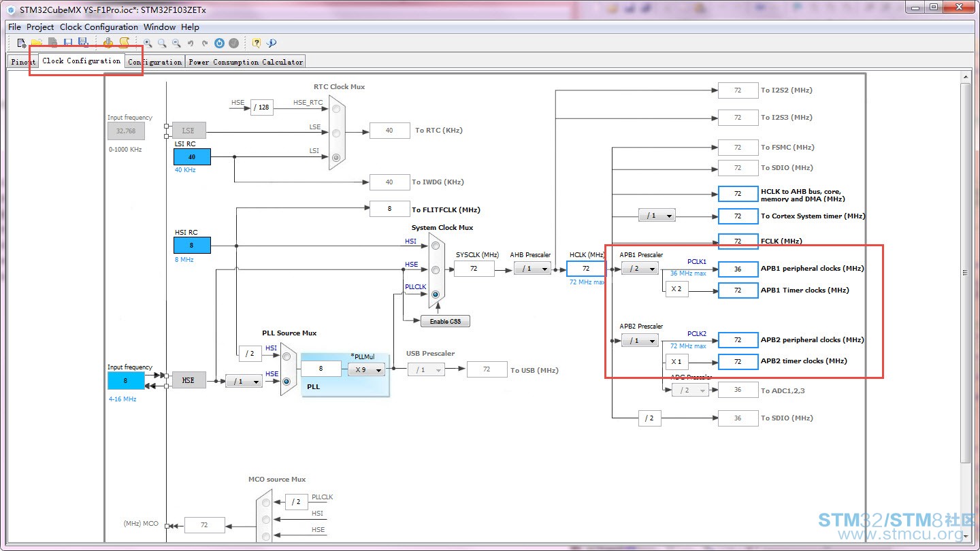Image resolution: width=980 pixels, height=551 pixels.
Task: Click the HSE oscillator block
Action: pyautogui.click(x=189, y=381)
